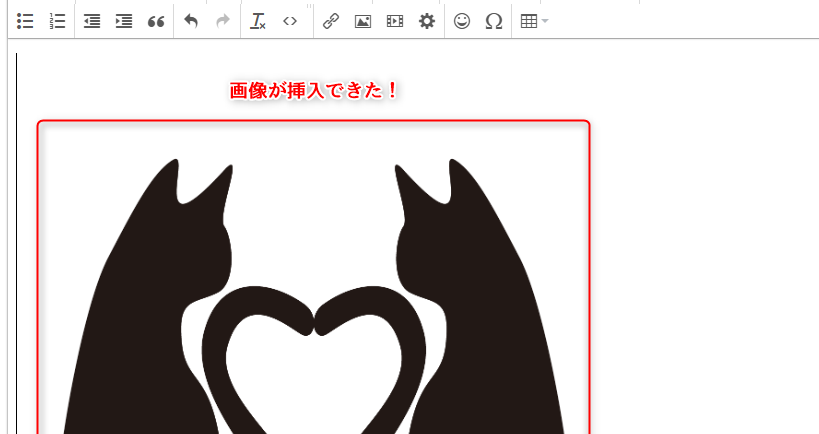Insert a bulleted list
The width and height of the screenshot is (819, 434).
point(26,21)
